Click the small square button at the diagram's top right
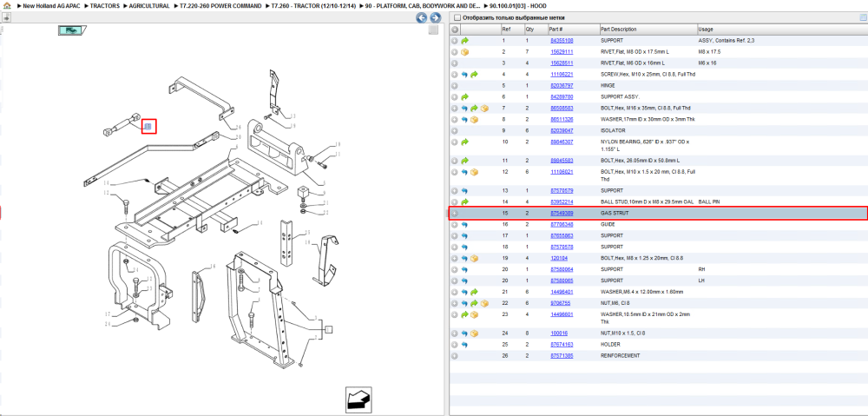 click(433, 30)
